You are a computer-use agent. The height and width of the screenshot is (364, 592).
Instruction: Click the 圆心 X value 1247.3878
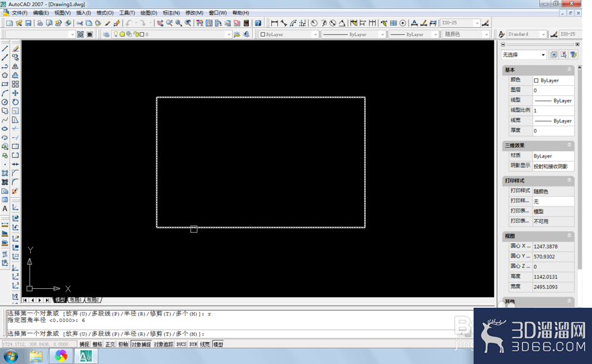[553, 247]
